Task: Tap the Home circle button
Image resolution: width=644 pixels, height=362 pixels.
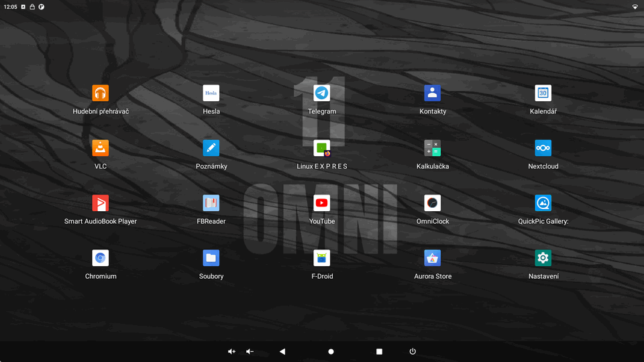Action: 331,351
